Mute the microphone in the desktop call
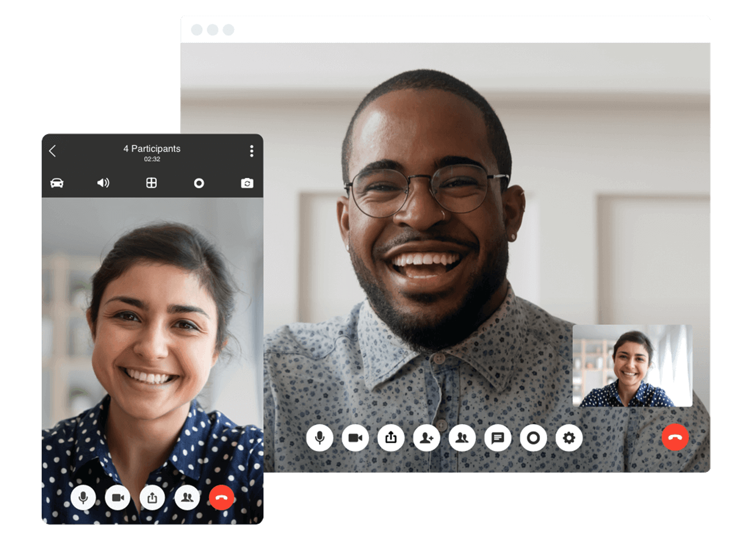756x539 pixels. point(320,437)
